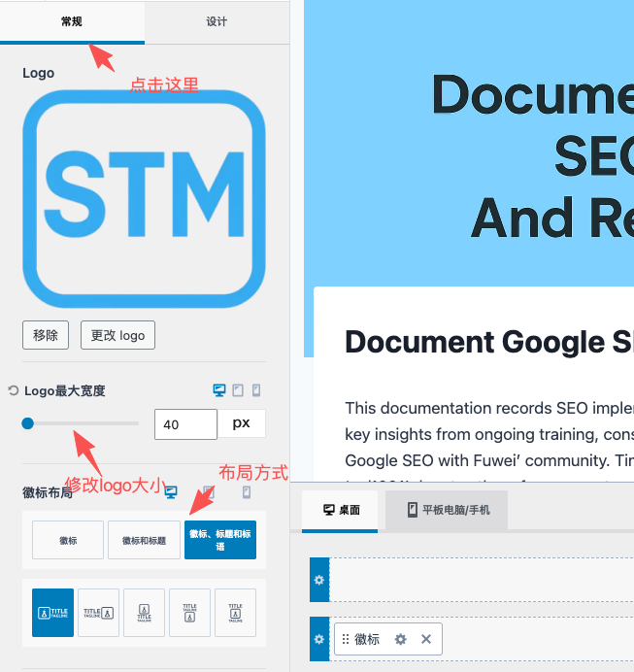Select layout thumbnail with logo right of title
634x672 pixels.
click(98, 613)
